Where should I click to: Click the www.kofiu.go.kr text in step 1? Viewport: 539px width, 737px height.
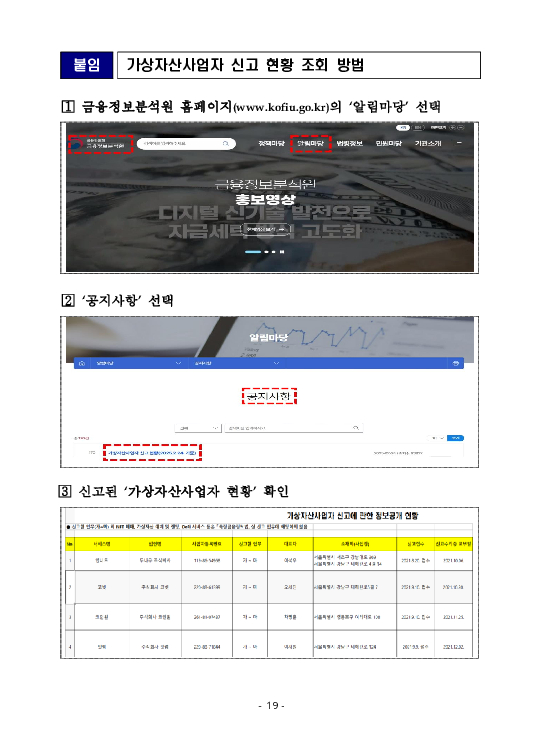281,108
